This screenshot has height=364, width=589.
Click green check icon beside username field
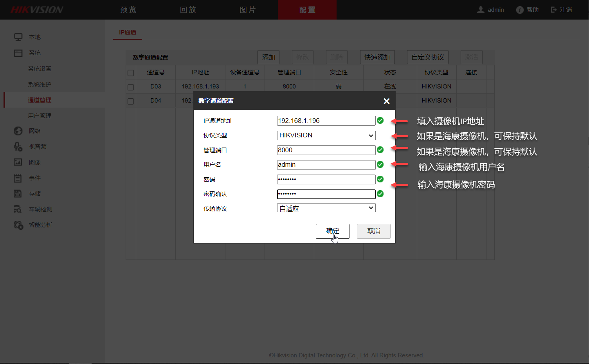[380, 164]
